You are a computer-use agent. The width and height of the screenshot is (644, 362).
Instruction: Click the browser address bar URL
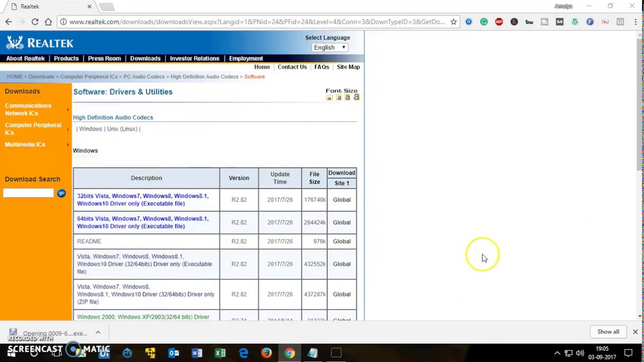[x=257, y=22]
